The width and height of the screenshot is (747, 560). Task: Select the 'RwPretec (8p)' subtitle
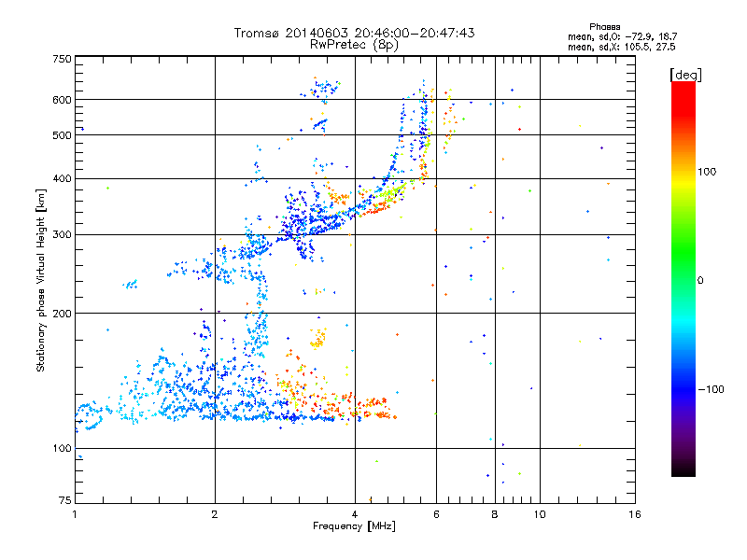pos(354,45)
